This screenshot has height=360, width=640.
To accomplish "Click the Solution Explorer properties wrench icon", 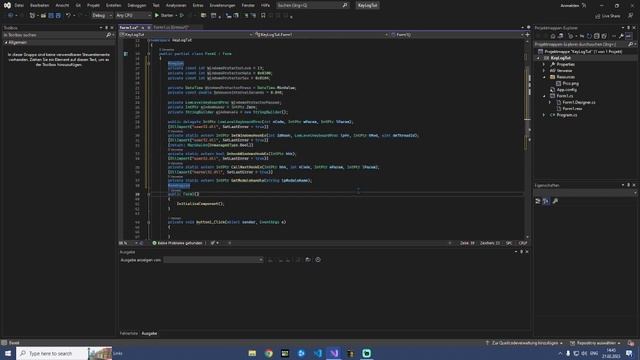I will (621, 36).
